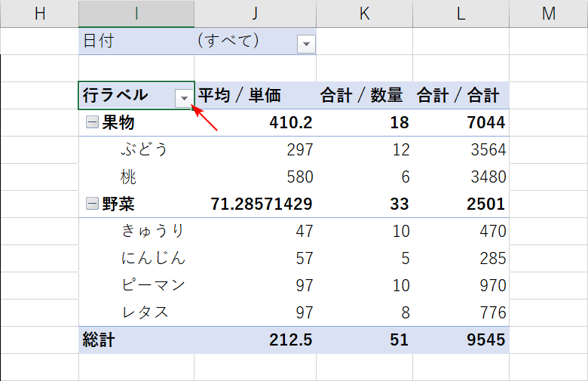Select the ピーマン row label

[x=153, y=285]
